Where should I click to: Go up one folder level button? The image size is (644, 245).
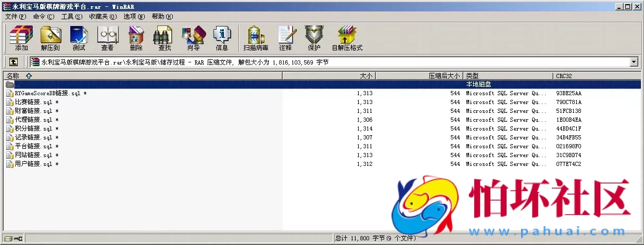click(14, 62)
